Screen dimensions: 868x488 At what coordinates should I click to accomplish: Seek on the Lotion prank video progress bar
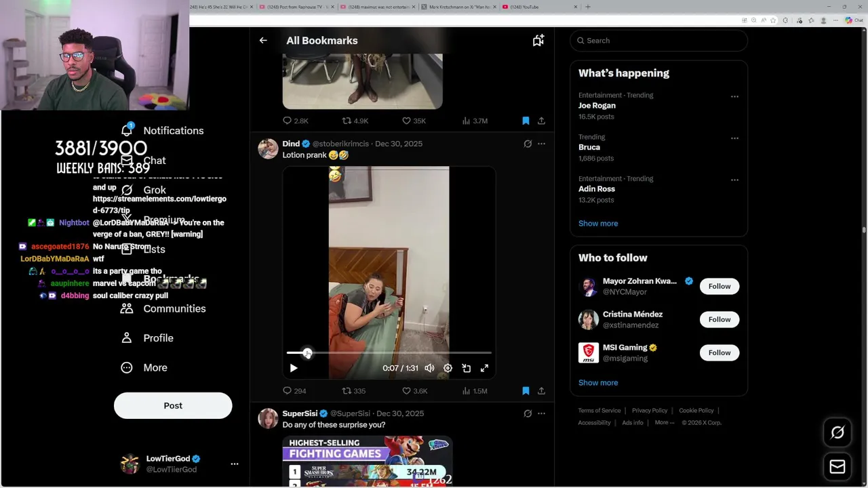[x=389, y=353]
